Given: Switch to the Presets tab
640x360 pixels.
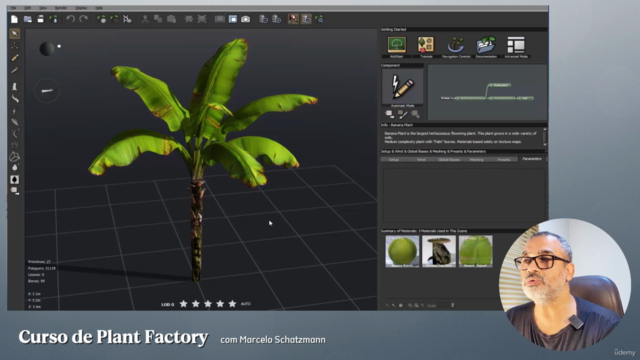Looking at the screenshot, I should 504,160.
